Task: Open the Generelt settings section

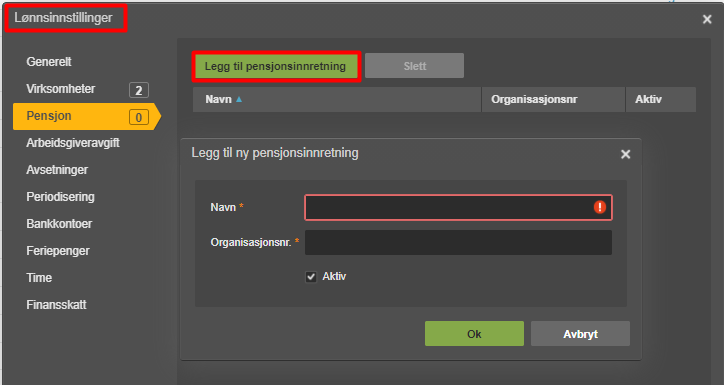Action: pos(49,62)
